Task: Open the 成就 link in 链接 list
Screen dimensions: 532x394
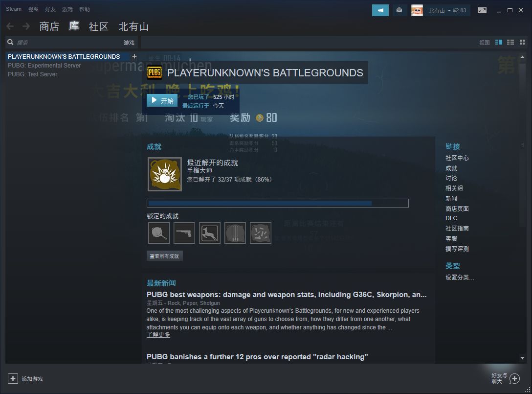Action: (x=451, y=168)
